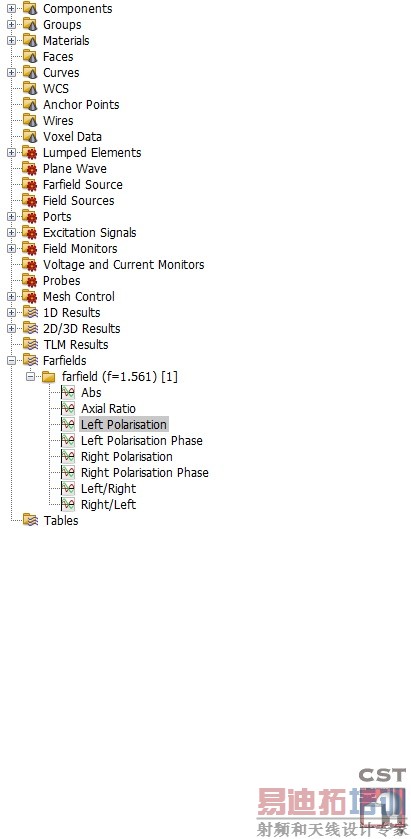This screenshot has height=839, width=411.
Task: Click the Components folder icon
Action: [x=30, y=9]
